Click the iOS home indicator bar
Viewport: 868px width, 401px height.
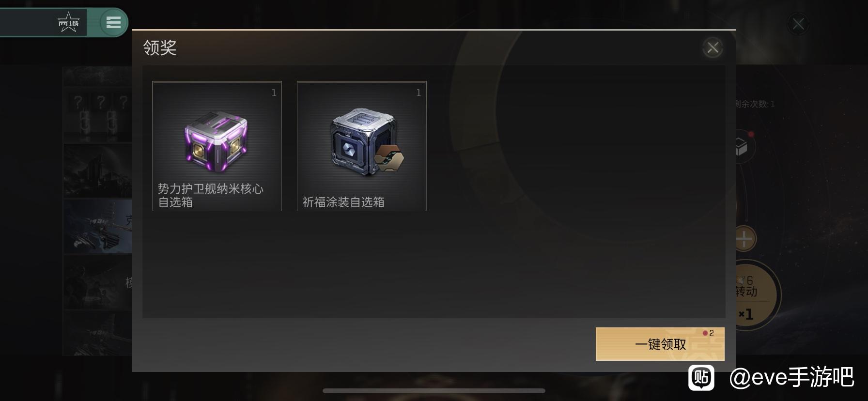pyautogui.click(x=434, y=391)
